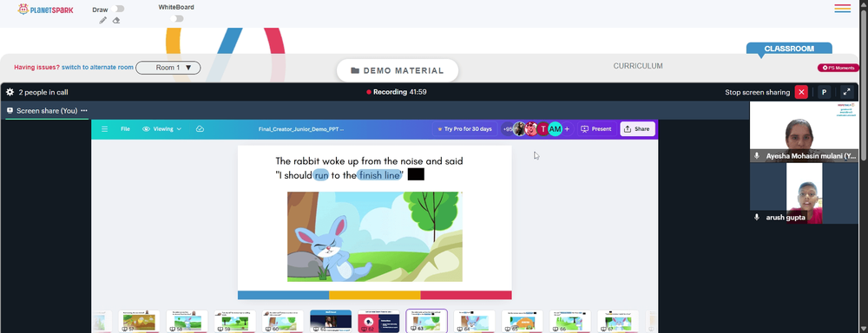Screen dimensions: 868x333
Task: Click highlighted word run in slide
Action: (321, 175)
